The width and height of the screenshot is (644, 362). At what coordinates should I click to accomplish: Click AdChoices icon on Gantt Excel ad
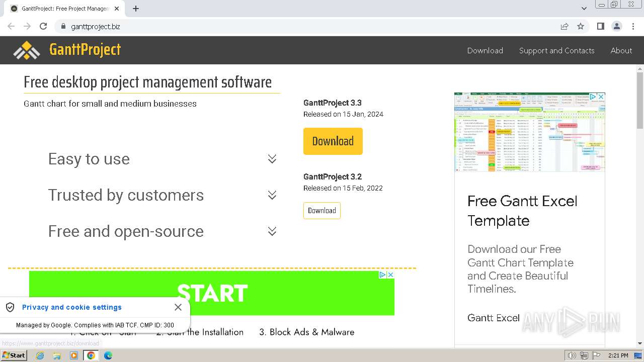[593, 97]
